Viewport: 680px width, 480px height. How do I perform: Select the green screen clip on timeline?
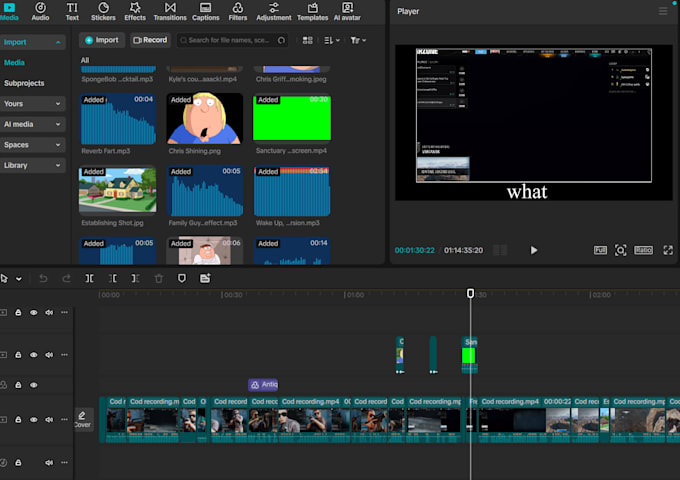tap(470, 355)
